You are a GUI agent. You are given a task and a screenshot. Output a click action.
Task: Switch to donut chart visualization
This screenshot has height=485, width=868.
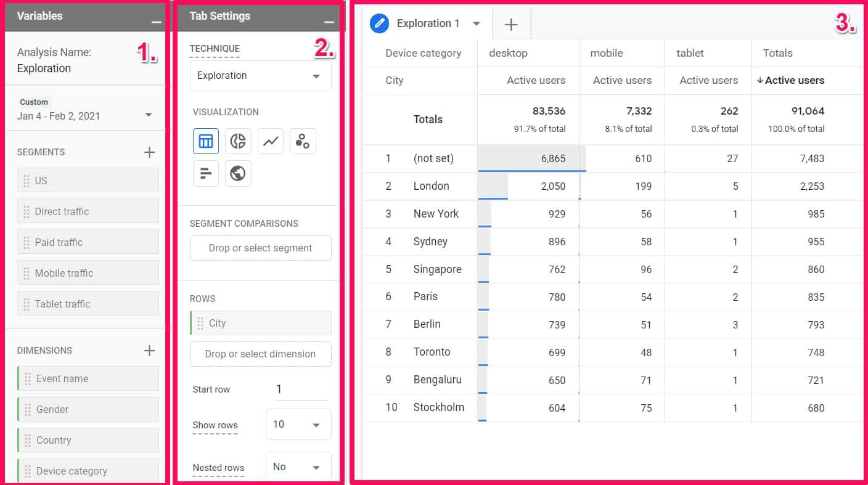tap(238, 141)
